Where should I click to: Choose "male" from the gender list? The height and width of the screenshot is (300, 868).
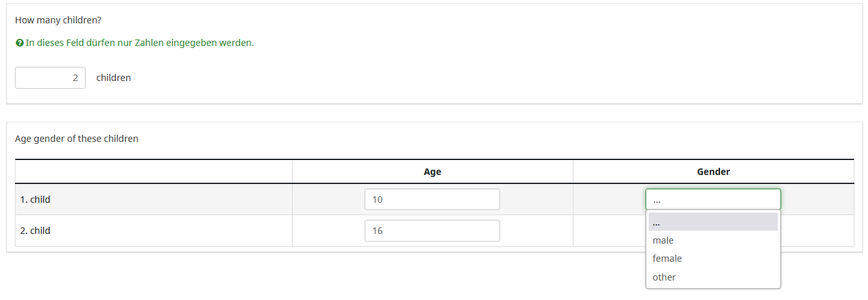[664, 240]
